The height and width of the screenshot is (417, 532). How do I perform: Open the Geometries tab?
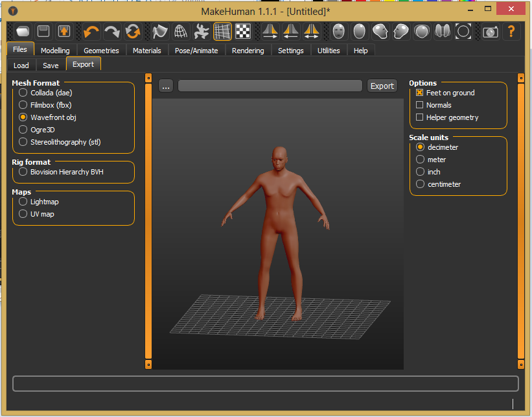point(101,50)
